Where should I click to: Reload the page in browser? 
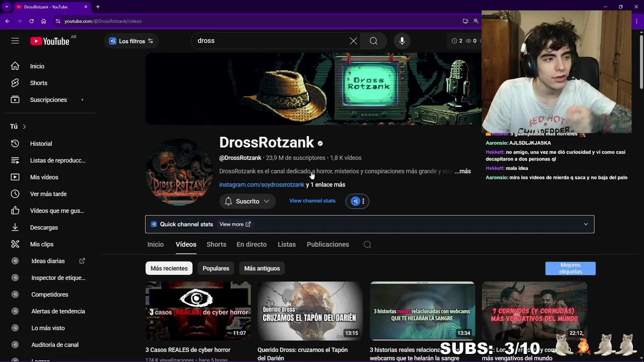(x=31, y=21)
